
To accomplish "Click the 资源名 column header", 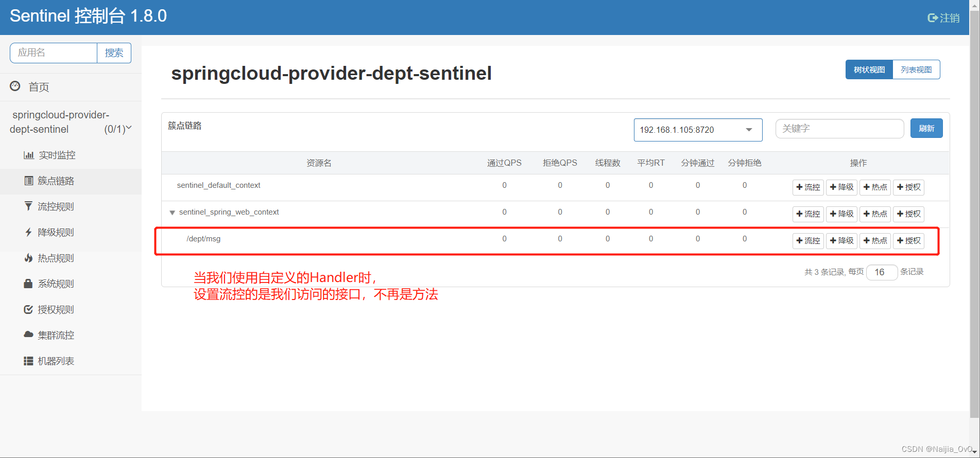I will click(319, 163).
